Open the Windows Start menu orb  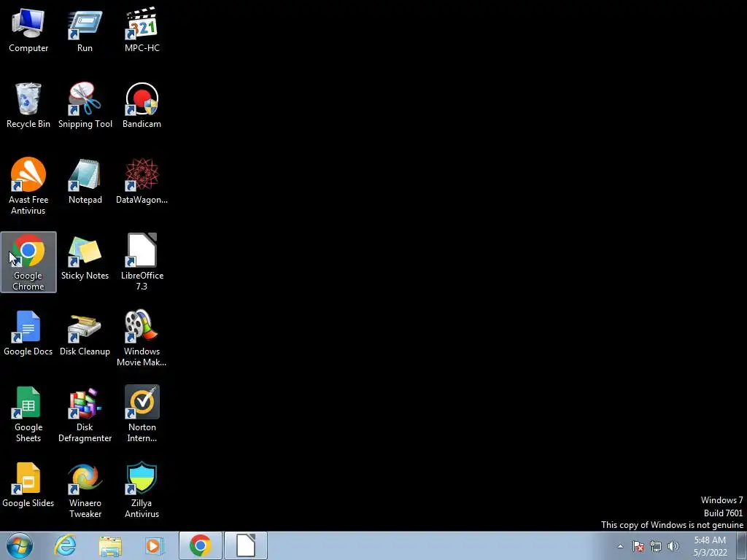20,545
